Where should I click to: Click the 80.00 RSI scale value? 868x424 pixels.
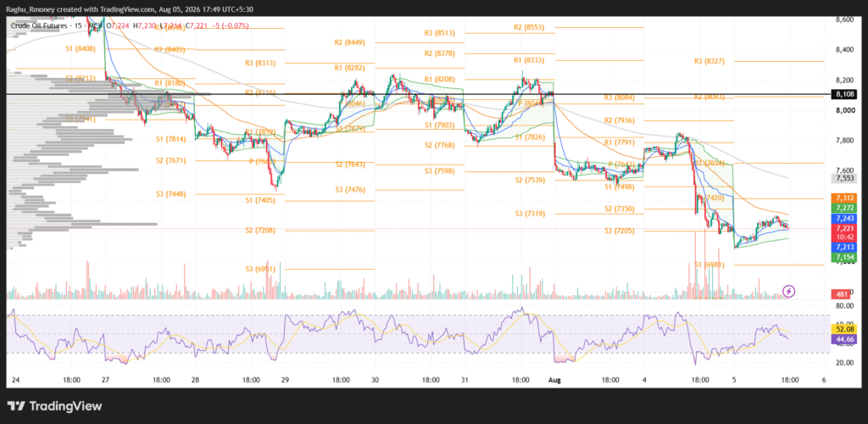coord(843,305)
